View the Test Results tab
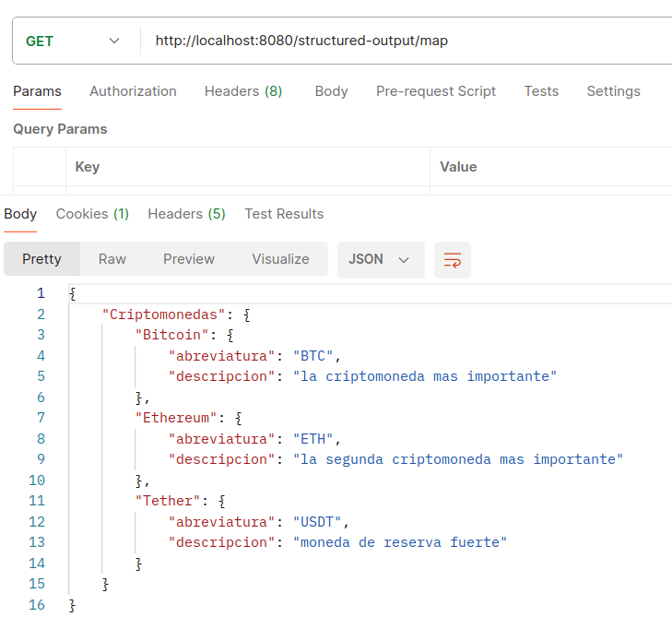The image size is (672, 629). [284, 214]
